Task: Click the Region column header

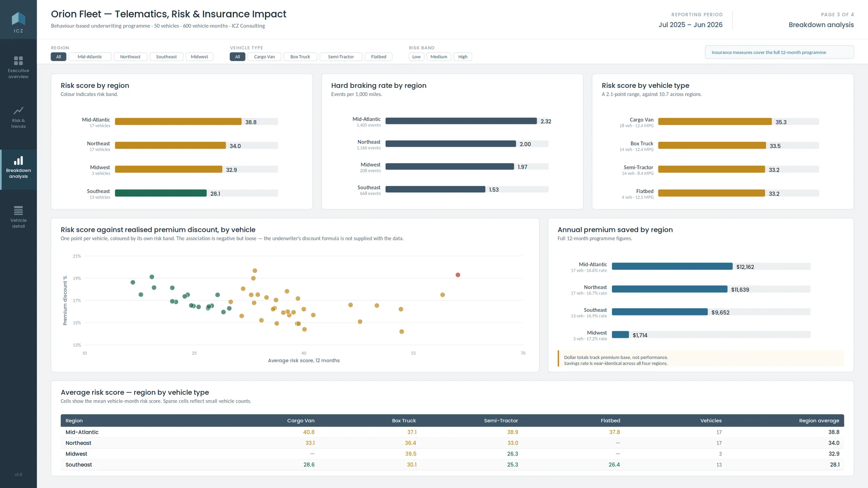Action: [x=74, y=421]
